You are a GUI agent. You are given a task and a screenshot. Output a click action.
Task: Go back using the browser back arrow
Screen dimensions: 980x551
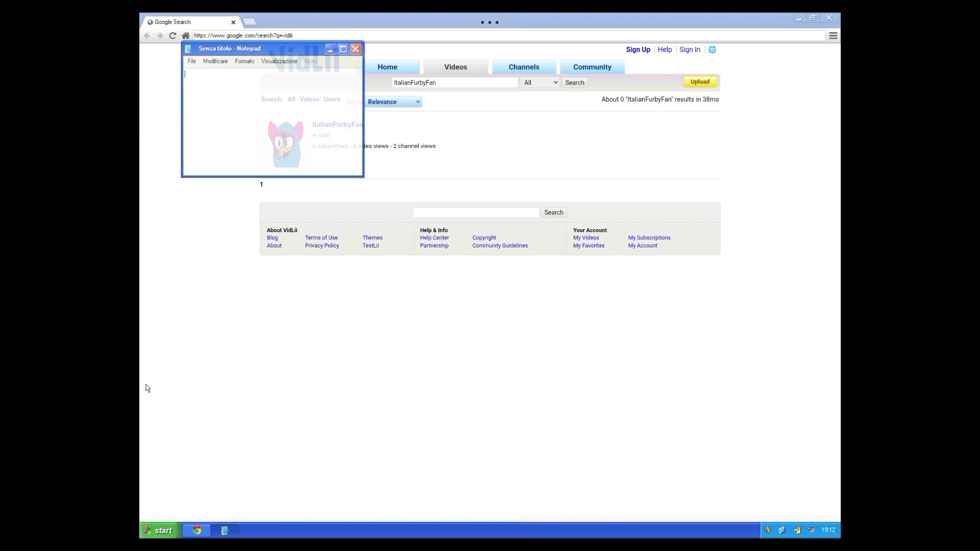147,36
